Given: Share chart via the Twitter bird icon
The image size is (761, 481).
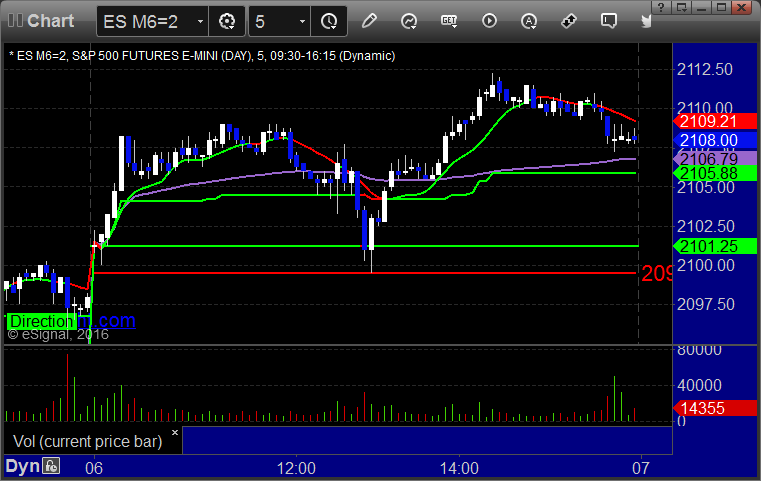Looking at the screenshot, I should 646,21.
